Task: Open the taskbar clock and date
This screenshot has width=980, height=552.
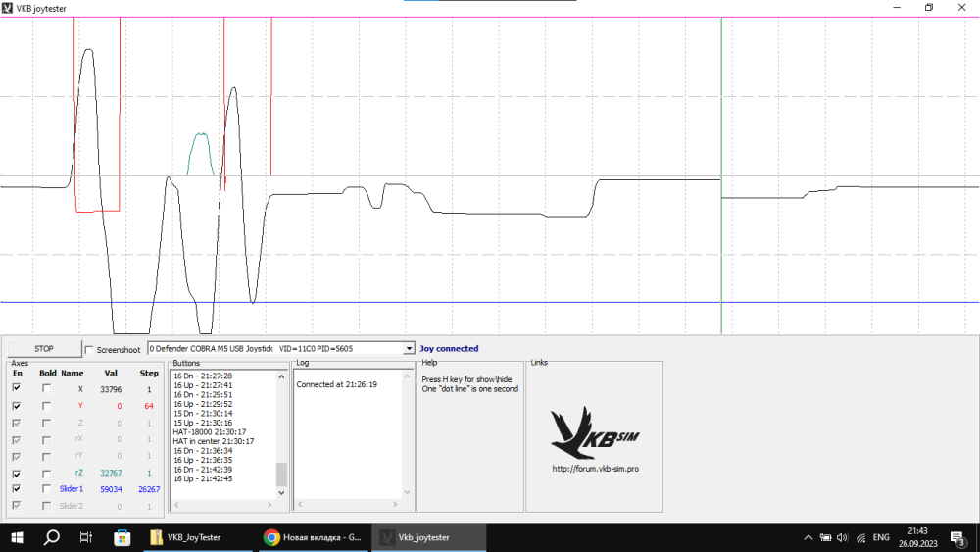Action: click(x=918, y=537)
